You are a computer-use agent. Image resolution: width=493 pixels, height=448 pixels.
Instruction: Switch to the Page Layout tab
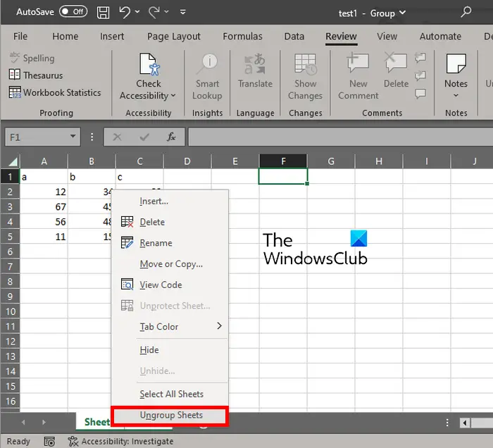click(174, 37)
